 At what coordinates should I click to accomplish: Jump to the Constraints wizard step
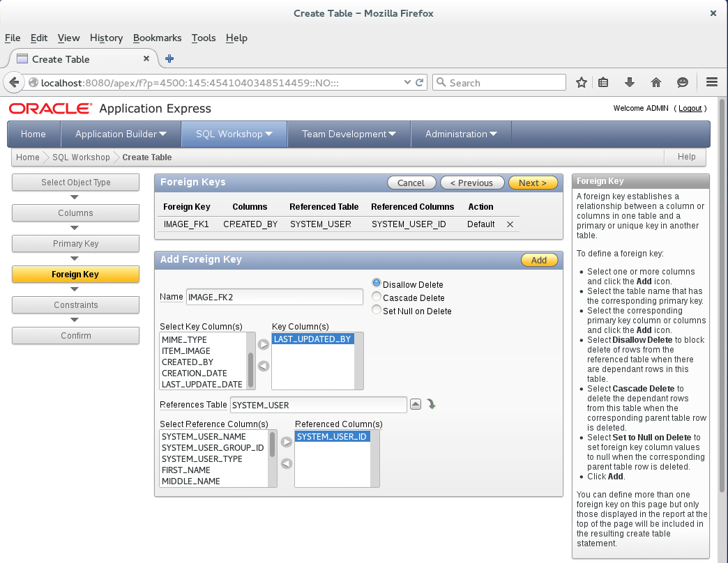[76, 304]
